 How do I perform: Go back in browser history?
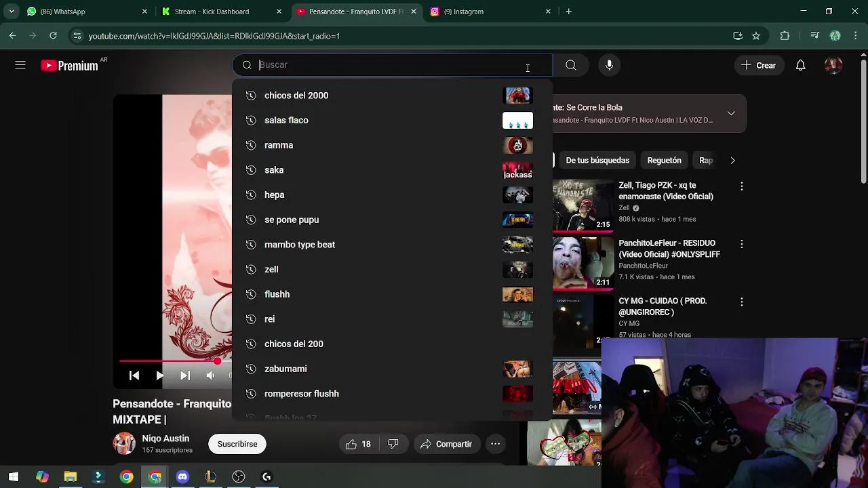[13, 36]
